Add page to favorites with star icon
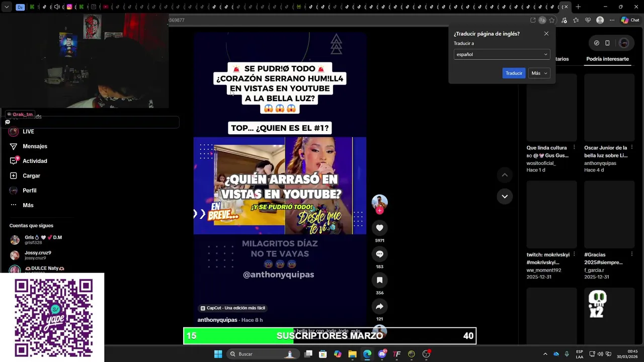The width and height of the screenshot is (644, 362). pos(552,20)
